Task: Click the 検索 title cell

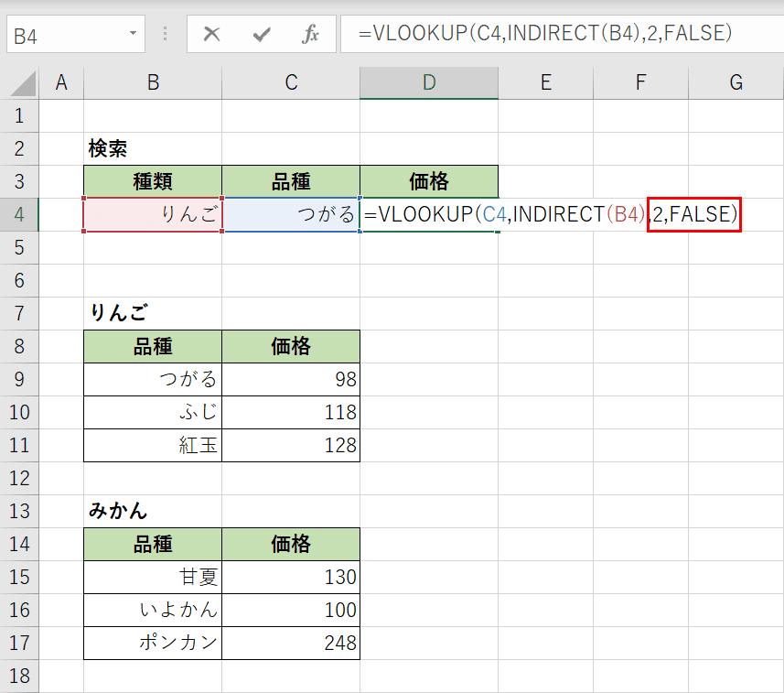Action: 153,148
